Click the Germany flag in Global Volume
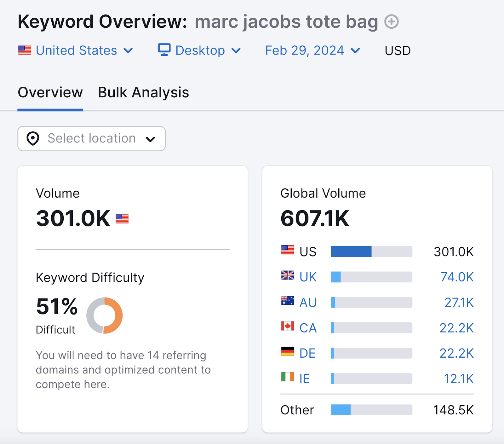 click(x=288, y=351)
